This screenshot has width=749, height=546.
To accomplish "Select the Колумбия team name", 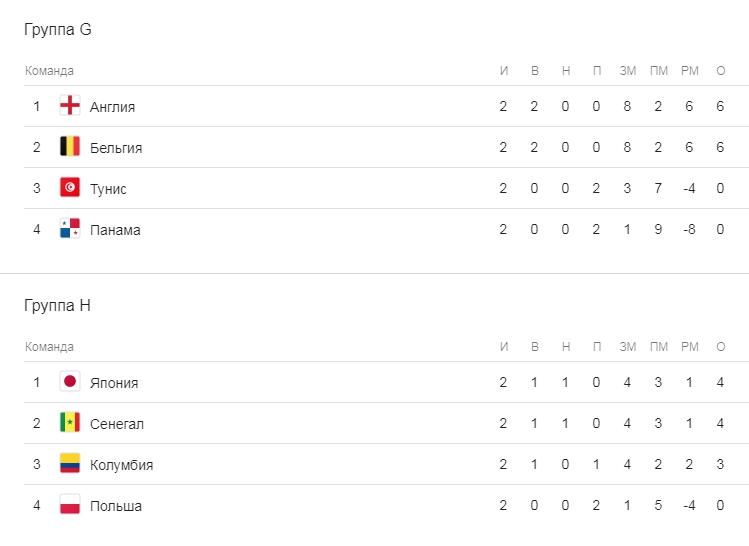I will click(121, 465).
